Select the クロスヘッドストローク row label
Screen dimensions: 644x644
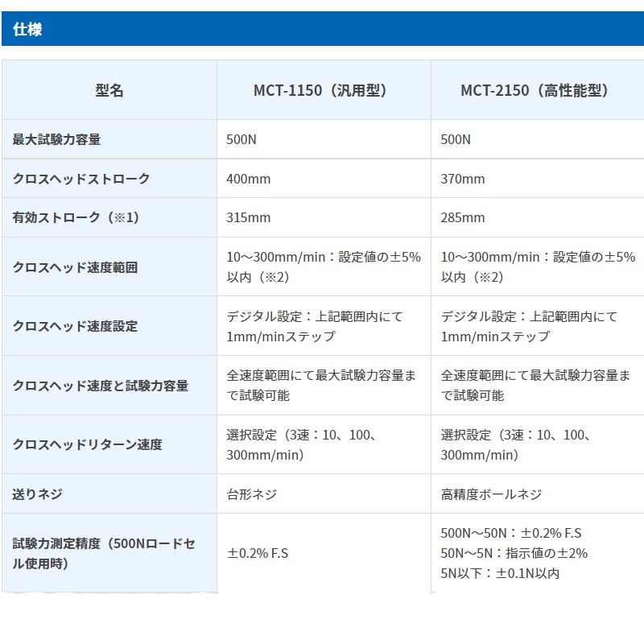pyautogui.click(x=81, y=179)
